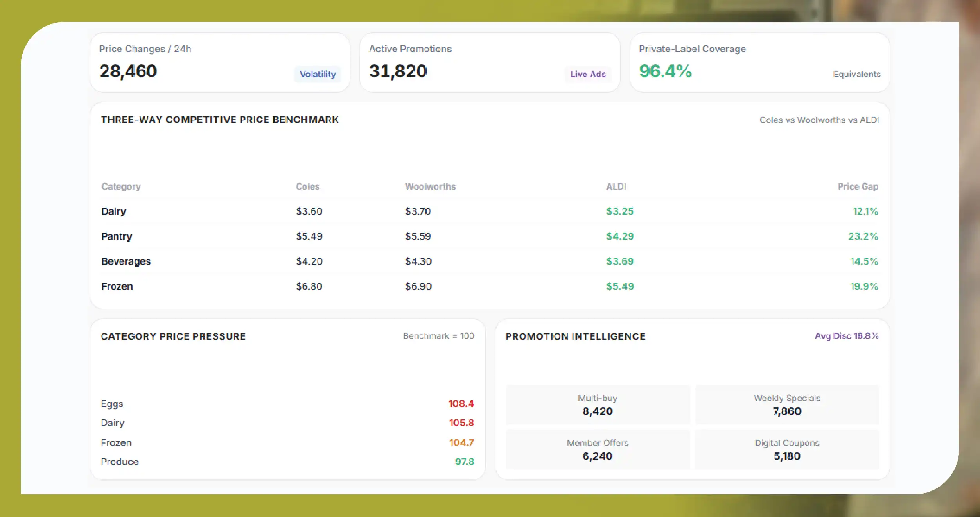Click Pantry price gap 23.2%
The image size is (980, 517).
(x=863, y=236)
